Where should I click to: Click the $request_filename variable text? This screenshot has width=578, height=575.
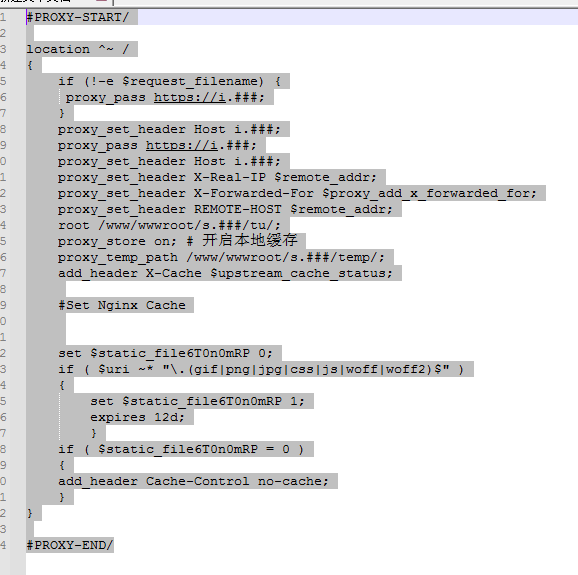193,81
